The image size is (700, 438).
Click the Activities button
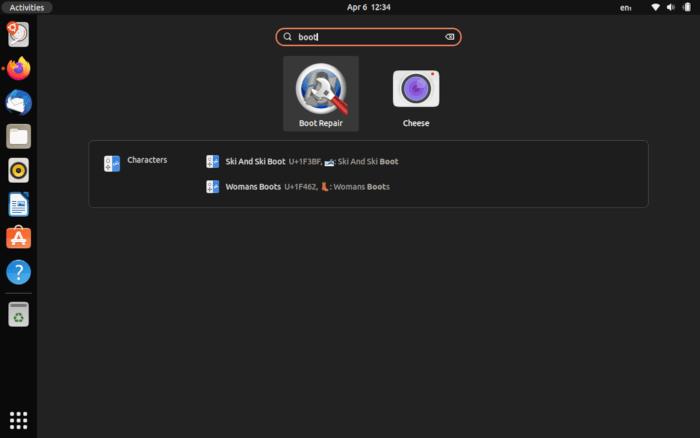coord(26,7)
